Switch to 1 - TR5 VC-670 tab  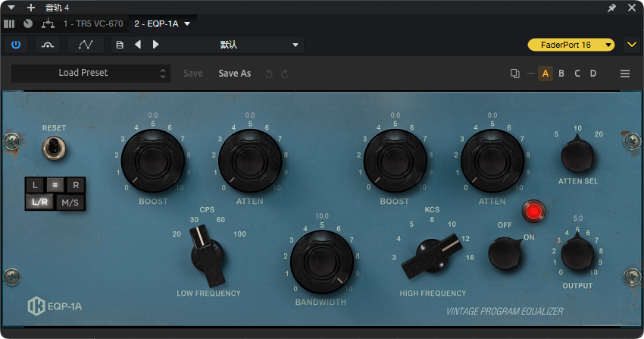tap(93, 24)
